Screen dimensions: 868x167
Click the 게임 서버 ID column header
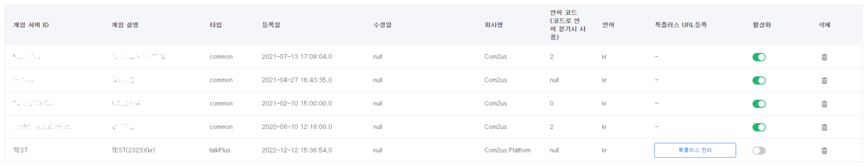click(x=31, y=25)
